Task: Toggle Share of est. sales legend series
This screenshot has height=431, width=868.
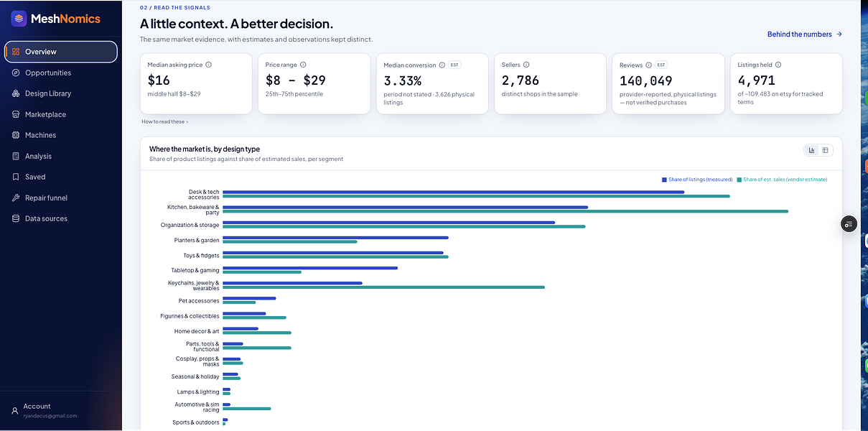Action: click(x=781, y=180)
